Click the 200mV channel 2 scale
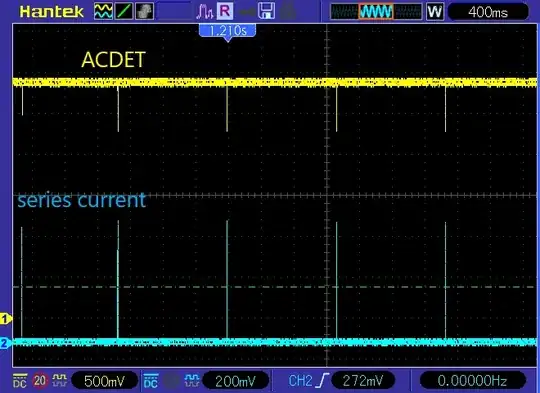540x393 pixels. tap(236, 381)
